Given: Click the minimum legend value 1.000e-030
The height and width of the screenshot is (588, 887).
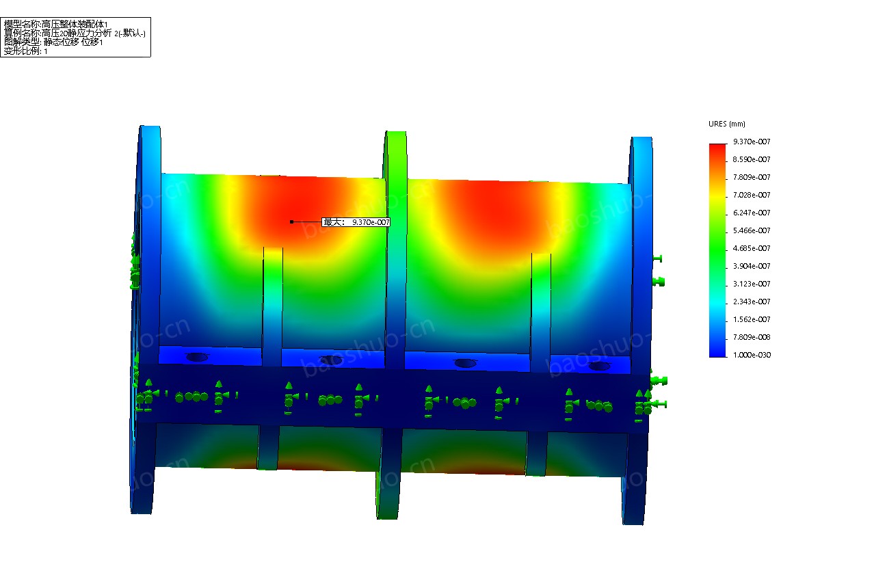Looking at the screenshot, I should tap(752, 355).
